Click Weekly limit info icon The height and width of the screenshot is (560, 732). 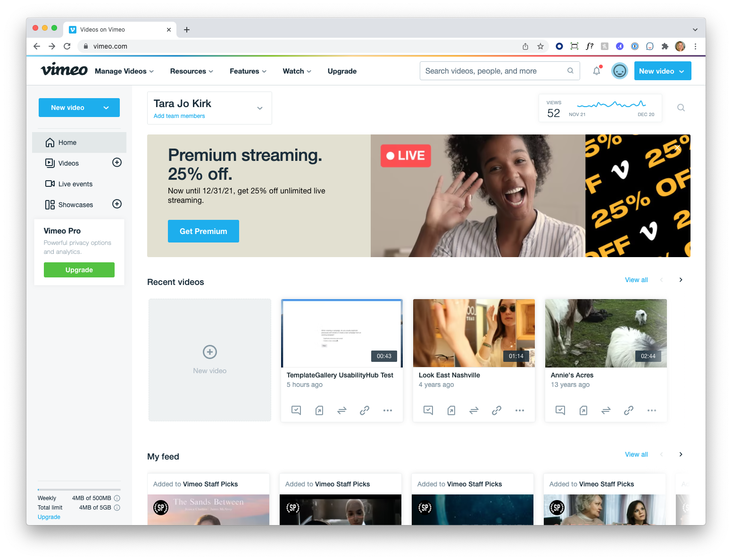117,498
